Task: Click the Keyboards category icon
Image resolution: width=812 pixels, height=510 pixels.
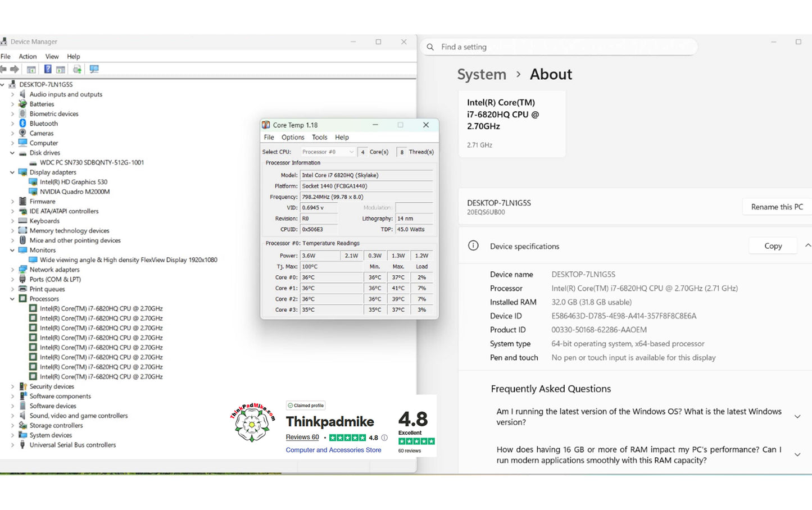Action: pos(22,221)
